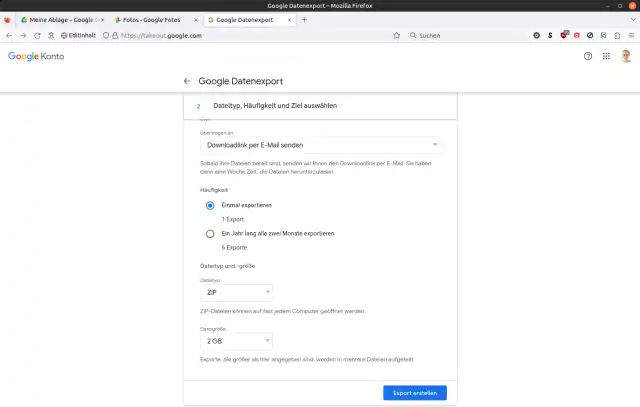The height and width of the screenshot is (407, 640).
Task: Click the red camera extension icon
Action: click(577, 36)
